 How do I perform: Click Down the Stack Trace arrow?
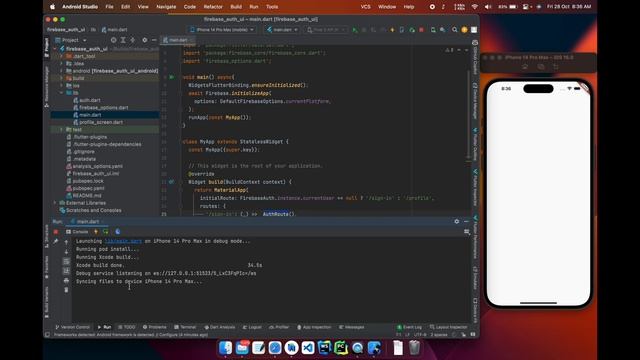coord(67,252)
